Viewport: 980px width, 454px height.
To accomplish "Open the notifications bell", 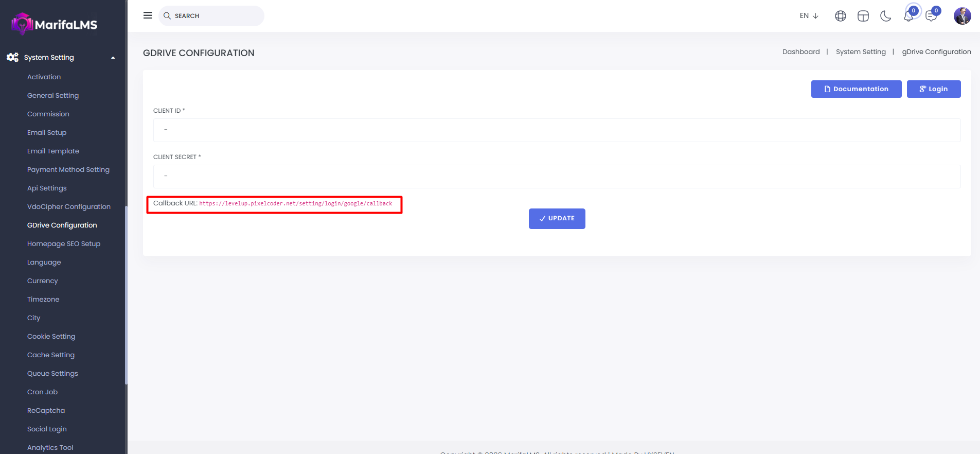I will pyautogui.click(x=908, y=16).
